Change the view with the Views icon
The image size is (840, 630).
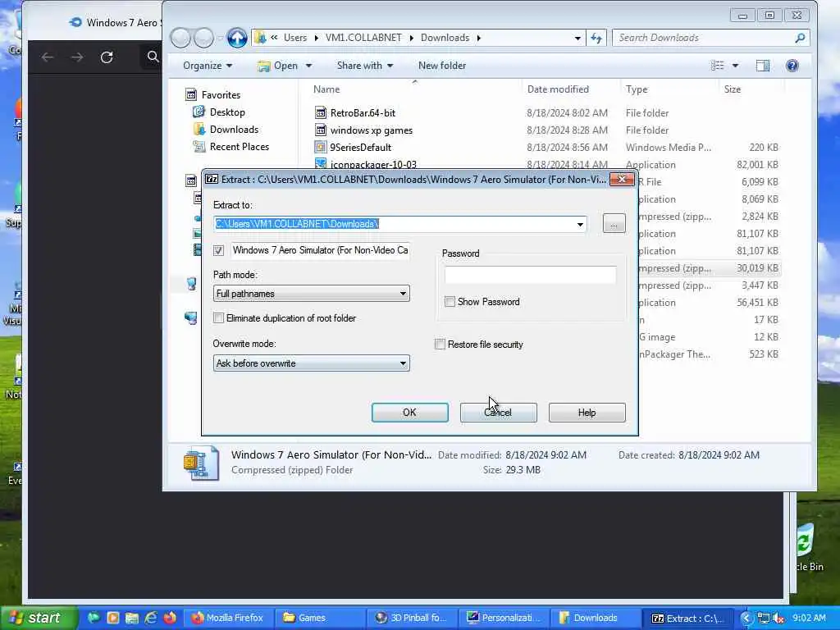[717, 66]
